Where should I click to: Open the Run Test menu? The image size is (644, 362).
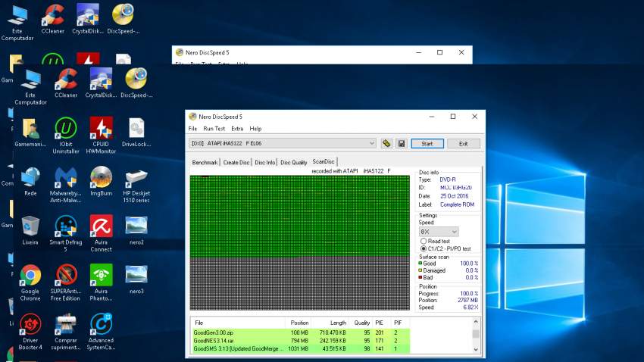tap(214, 129)
